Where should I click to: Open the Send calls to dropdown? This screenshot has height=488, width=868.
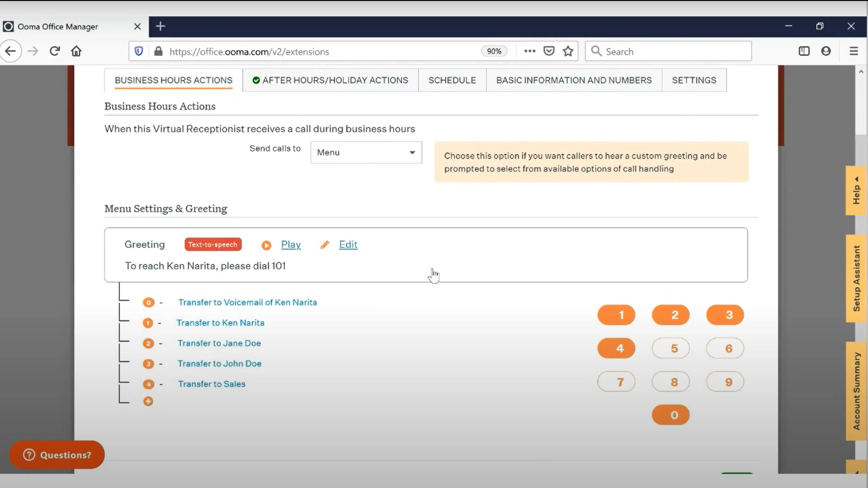(365, 152)
